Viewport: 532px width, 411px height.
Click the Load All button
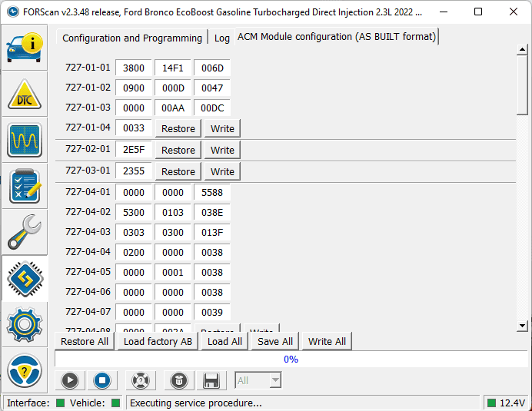coord(224,341)
